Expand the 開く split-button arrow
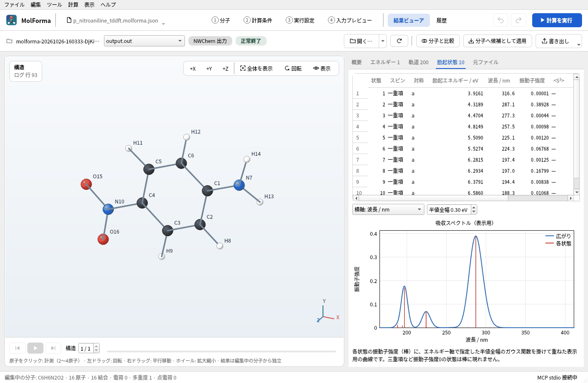The width and height of the screenshot is (588, 383). point(383,41)
